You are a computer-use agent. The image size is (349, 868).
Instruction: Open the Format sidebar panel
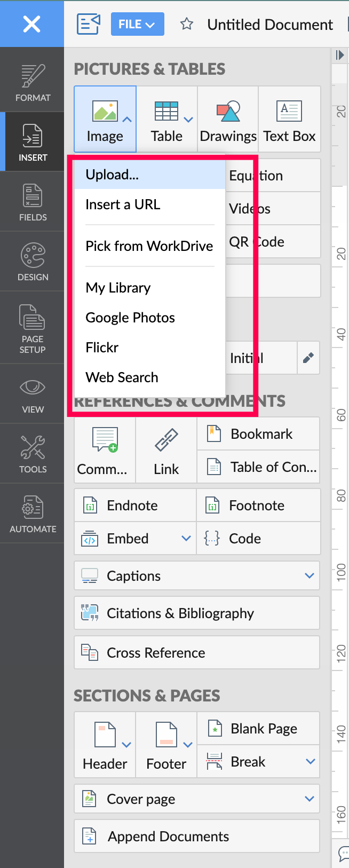click(33, 83)
